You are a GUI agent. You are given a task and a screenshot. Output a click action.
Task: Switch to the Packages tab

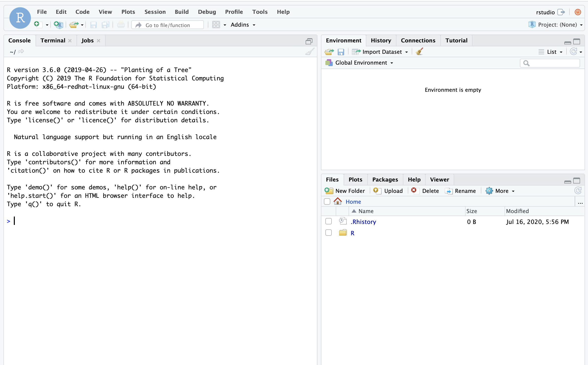point(385,180)
